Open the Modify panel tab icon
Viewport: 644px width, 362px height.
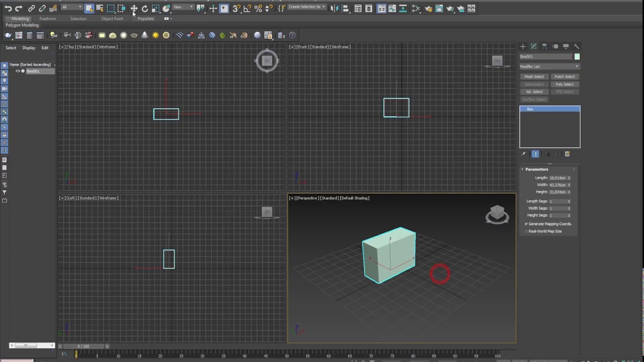tap(534, 46)
